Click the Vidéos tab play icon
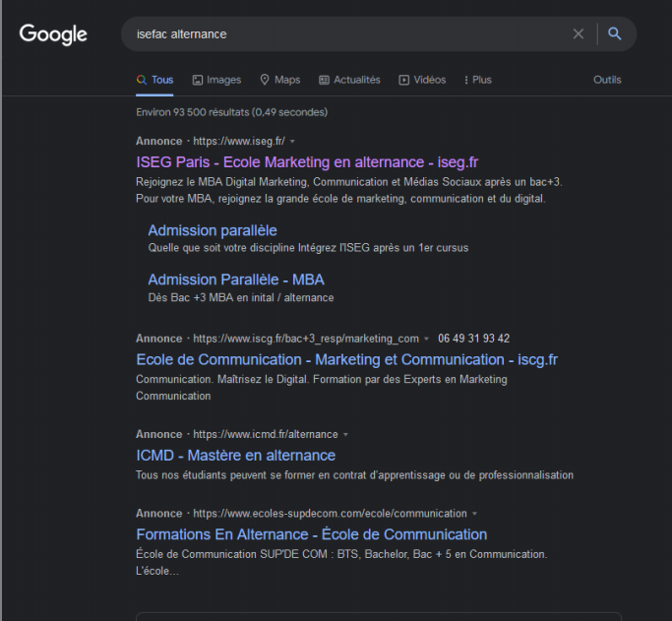672x621 pixels. click(403, 80)
